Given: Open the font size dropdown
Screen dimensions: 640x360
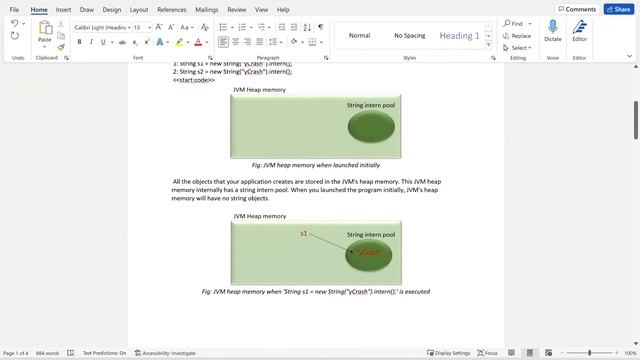Looking at the screenshot, I should [149, 28].
